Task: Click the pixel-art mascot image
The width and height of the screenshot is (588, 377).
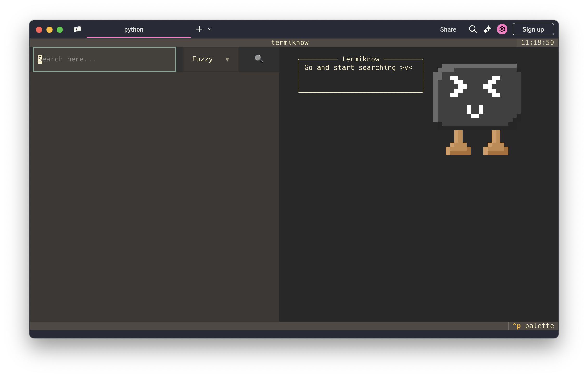Action: pyautogui.click(x=477, y=109)
